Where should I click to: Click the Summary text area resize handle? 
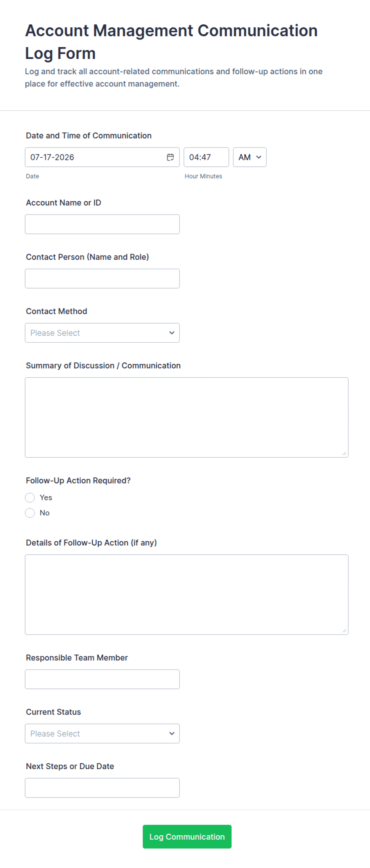(x=344, y=453)
